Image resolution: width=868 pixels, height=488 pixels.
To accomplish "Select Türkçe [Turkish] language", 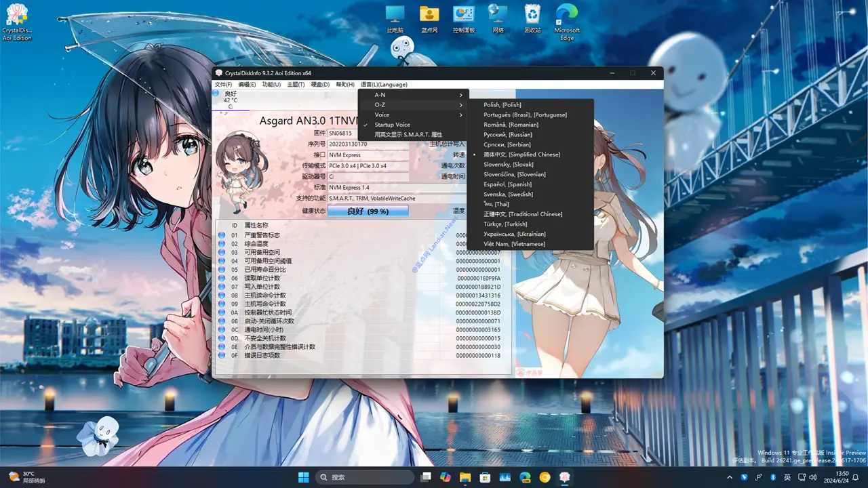I will (x=531, y=224).
